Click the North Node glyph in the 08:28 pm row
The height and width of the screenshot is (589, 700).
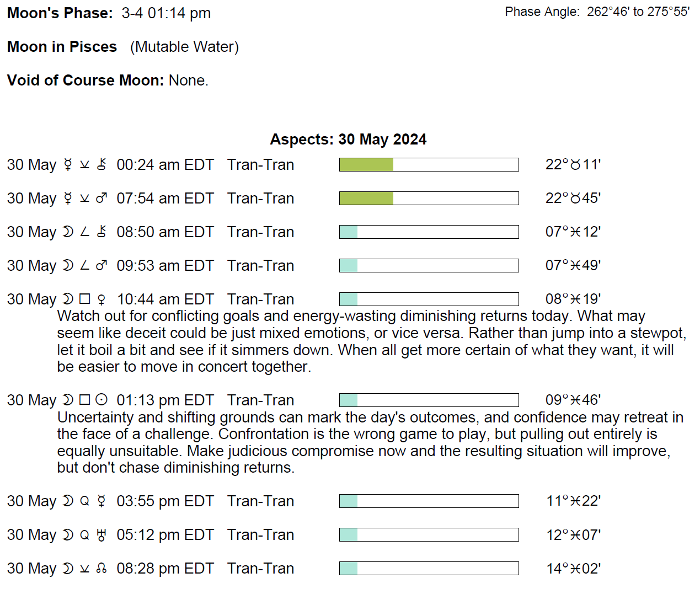tap(101, 569)
